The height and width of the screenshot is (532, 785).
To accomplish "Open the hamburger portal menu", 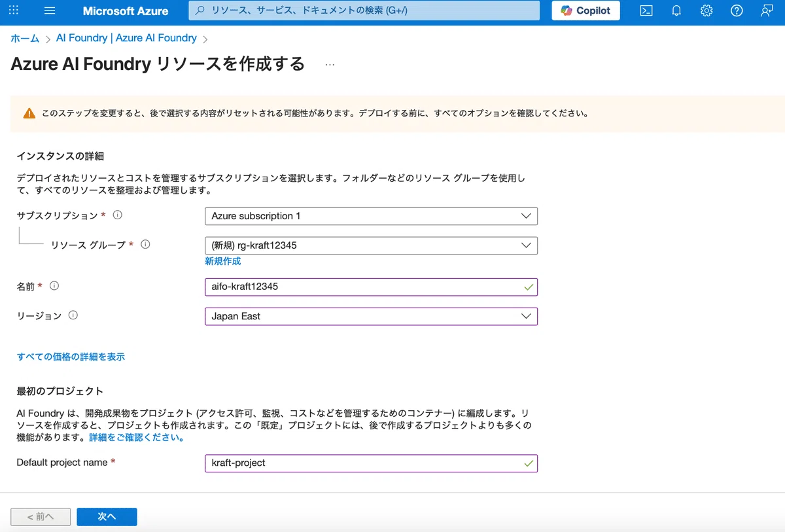I will coord(50,10).
